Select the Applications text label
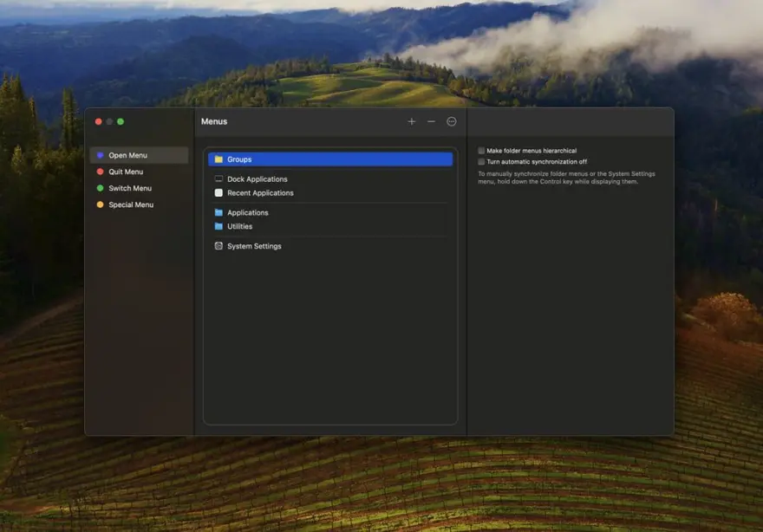 click(x=248, y=212)
